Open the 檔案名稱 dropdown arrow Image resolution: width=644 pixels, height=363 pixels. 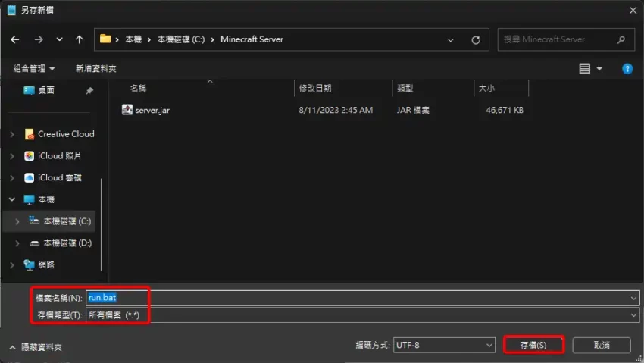tap(633, 298)
